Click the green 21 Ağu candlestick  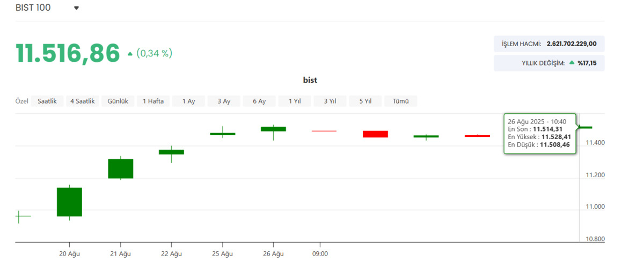coord(120,169)
